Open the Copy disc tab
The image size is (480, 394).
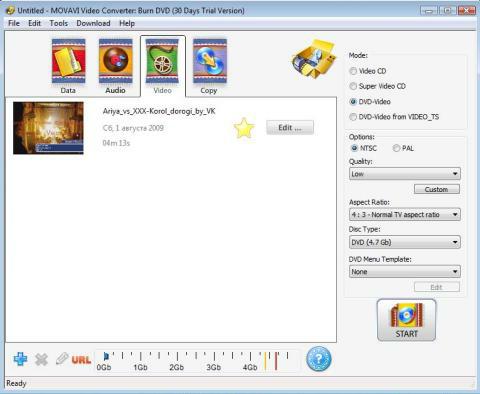click(210, 66)
